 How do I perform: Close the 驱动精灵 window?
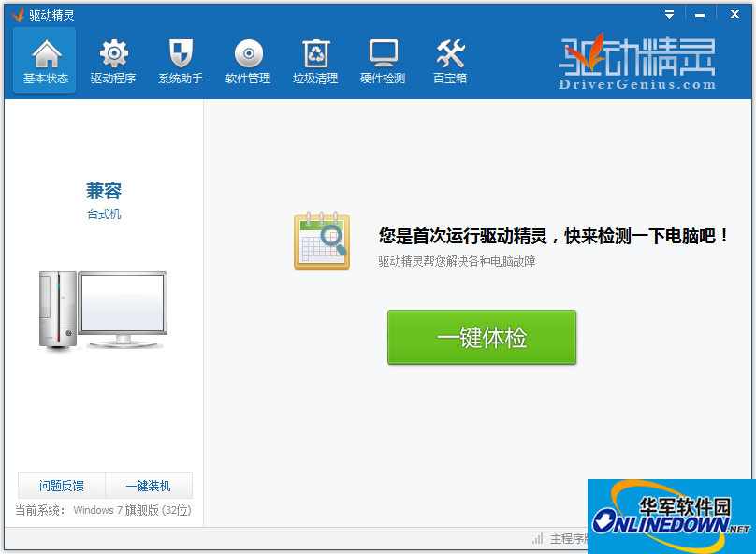(x=734, y=14)
